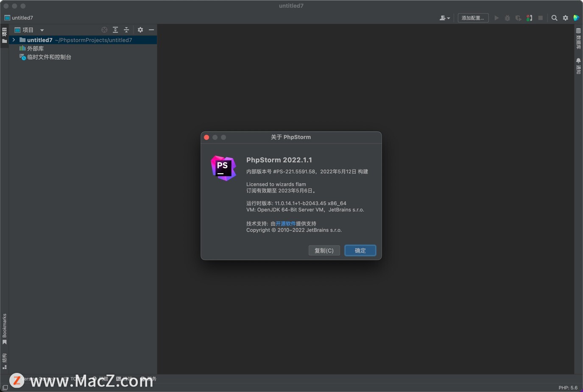Click the PhpStorm PS logo in dialog
The image size is (583, 392).
tap(223, 168)
